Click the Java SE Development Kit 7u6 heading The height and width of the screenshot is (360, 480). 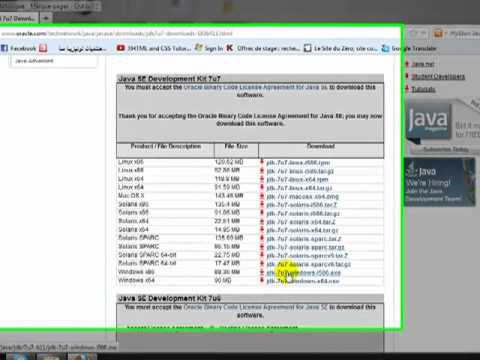point(169,298)
